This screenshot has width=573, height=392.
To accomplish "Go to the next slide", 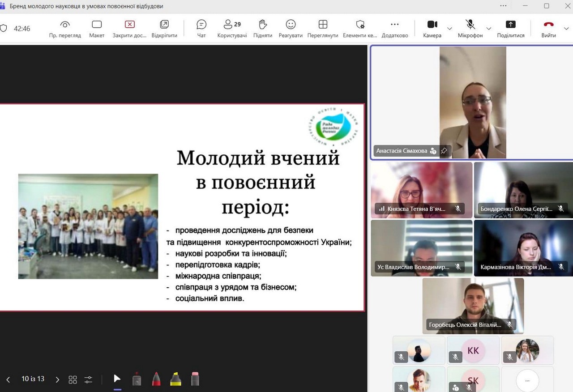I will click(57, 379).
